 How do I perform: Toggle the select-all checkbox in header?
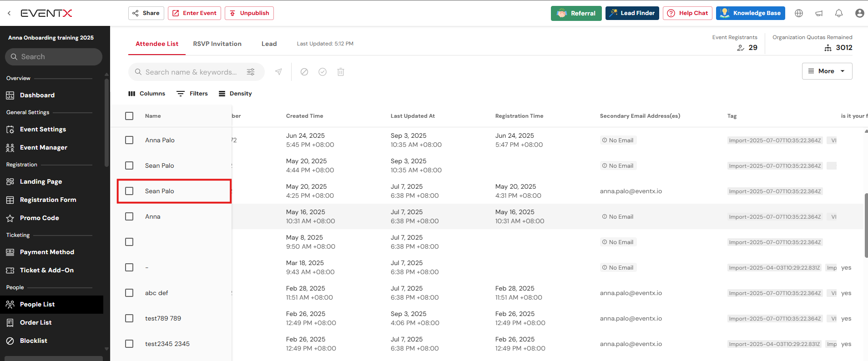pos(129,116)
